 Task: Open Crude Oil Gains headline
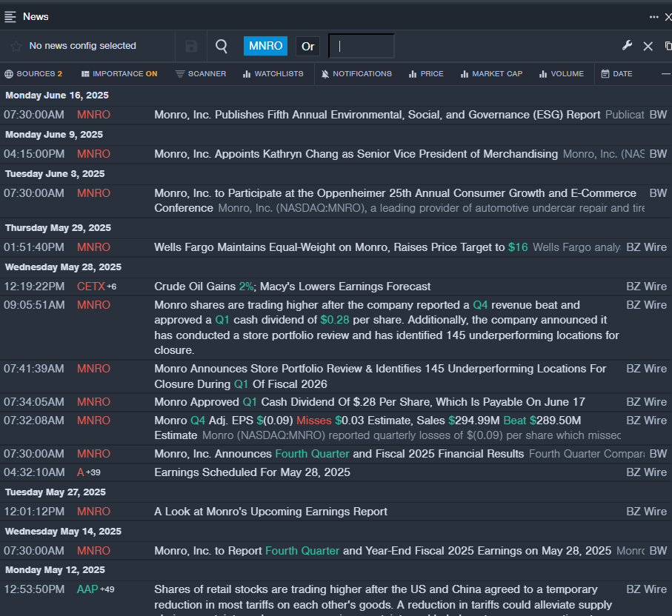click(x=292, y=287)
